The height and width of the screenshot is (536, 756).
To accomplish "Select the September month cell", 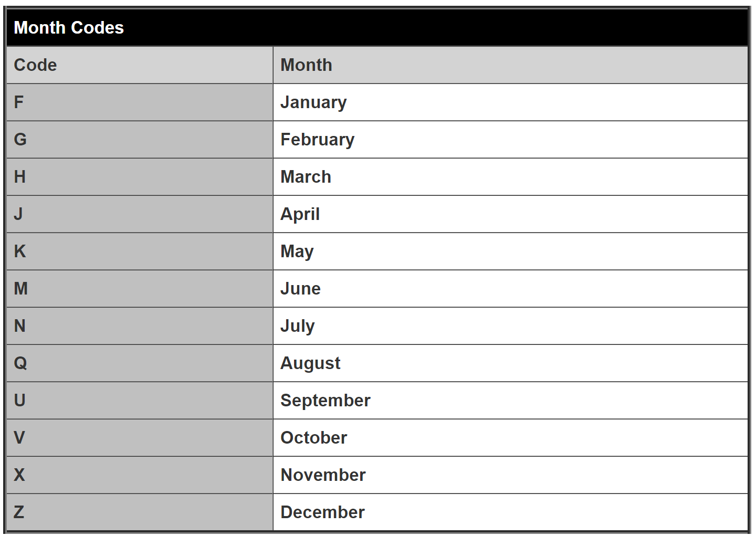I will point(325,401).
